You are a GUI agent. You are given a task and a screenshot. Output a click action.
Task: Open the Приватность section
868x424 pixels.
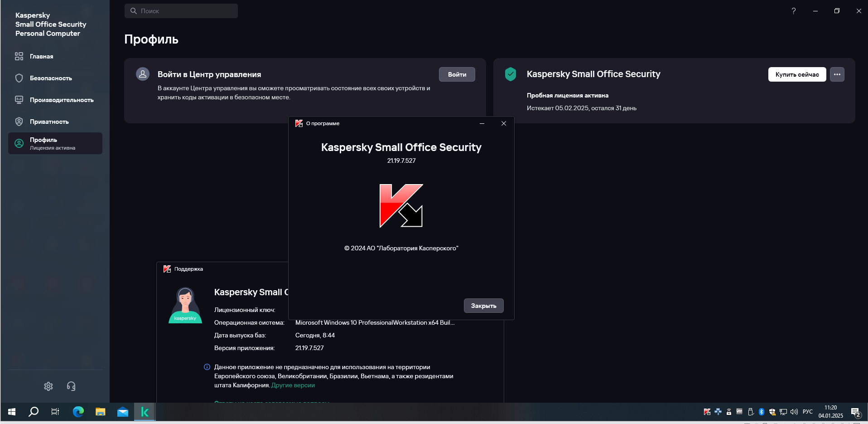55,122
